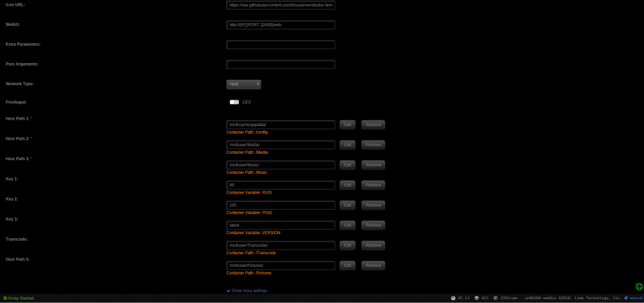Toggle the Privileged switch

tap(234, 102)
